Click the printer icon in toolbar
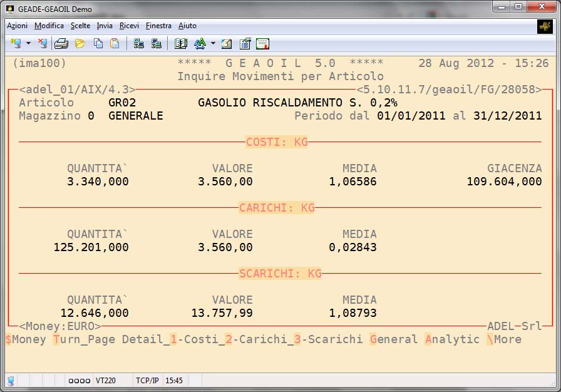The width and height of the screenshot is (561, 392). coord(61,44)
